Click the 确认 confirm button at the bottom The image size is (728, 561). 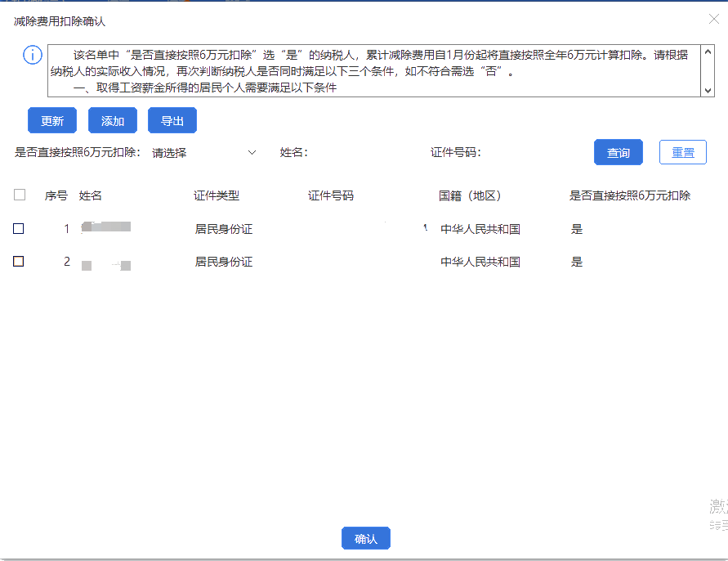(x=365, y=538)
